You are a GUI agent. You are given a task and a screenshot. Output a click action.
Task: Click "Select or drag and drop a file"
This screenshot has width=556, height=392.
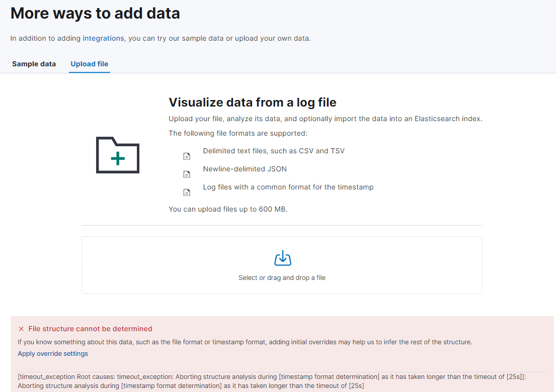point(282,277)
